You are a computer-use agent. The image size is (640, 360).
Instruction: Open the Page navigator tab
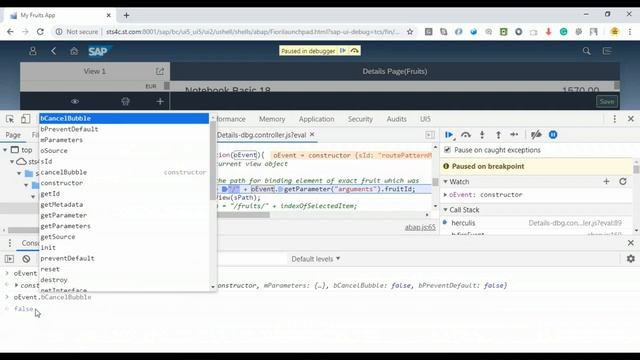pos(13,135)
